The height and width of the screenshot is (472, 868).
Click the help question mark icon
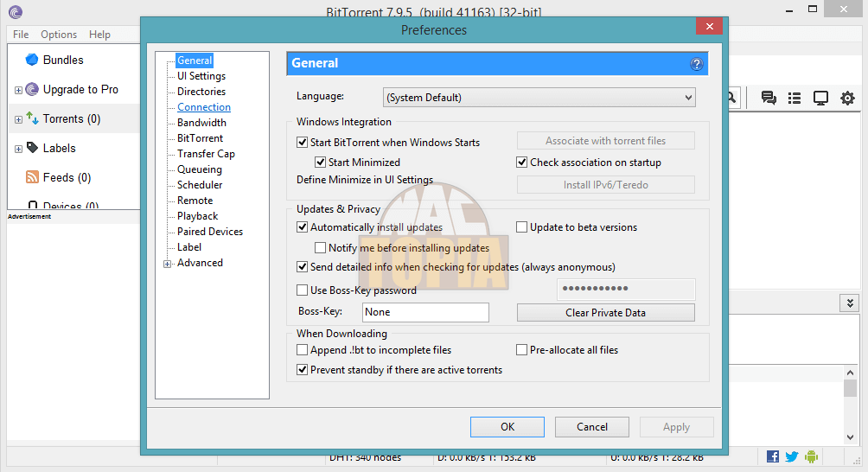click(x=697, y=64)
